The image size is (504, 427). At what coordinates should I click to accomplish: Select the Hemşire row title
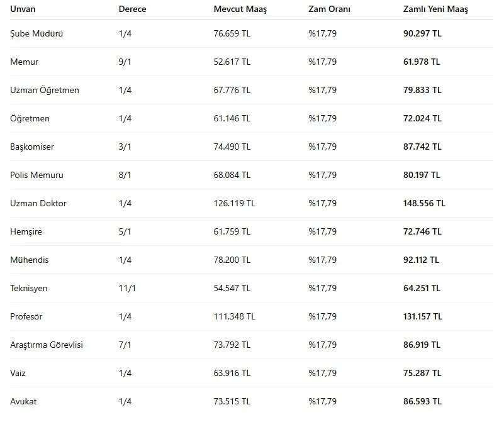pyautogui.click(x=27, y=232)
